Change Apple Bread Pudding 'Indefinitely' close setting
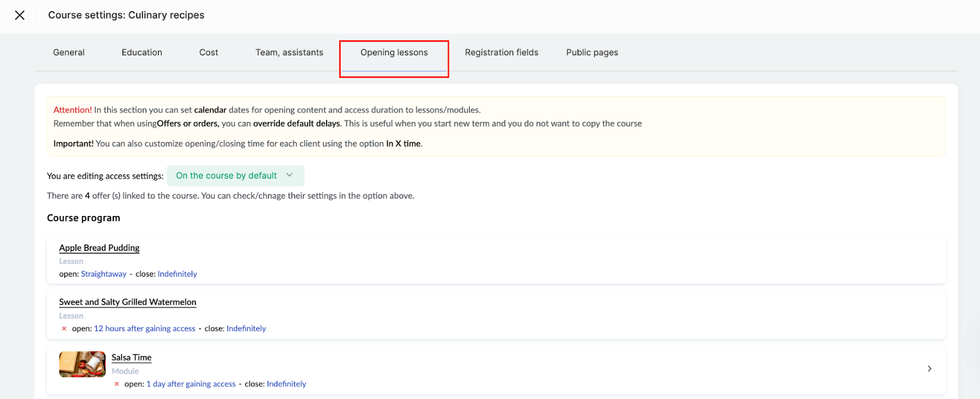This screenshot has height=399, width=980. [177, 274]
